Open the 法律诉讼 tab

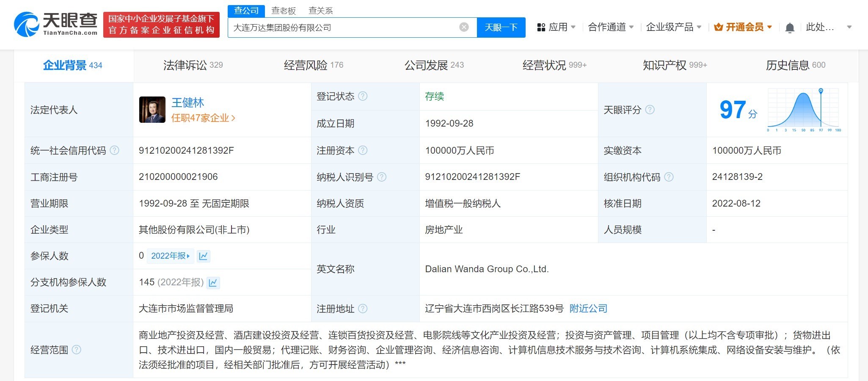(x=193, y=65)
